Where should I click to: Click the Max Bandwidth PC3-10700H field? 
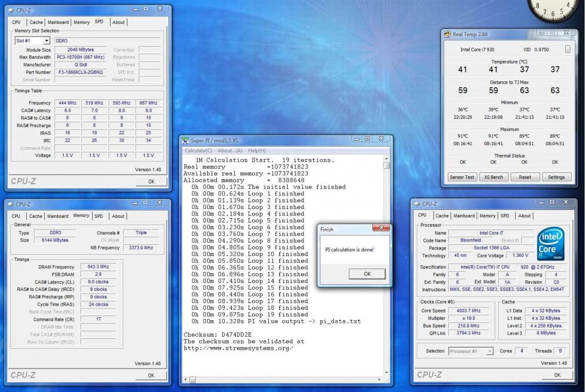80,57
